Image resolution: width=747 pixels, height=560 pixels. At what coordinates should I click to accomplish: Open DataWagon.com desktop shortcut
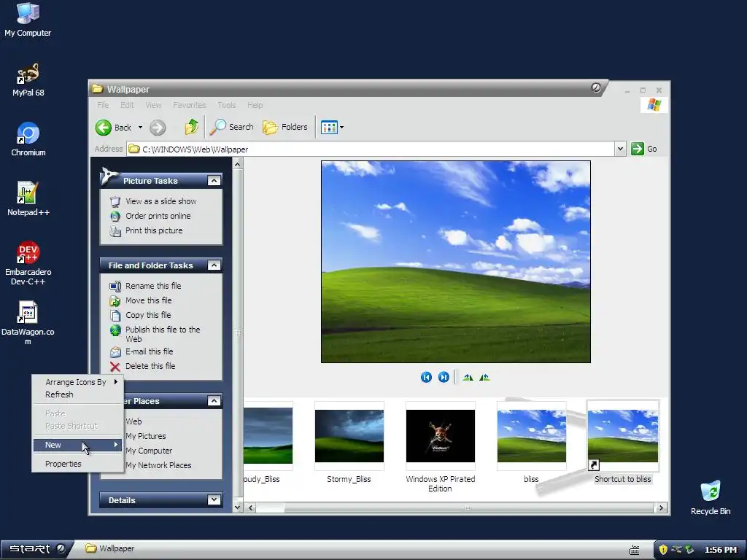(28, 322)
